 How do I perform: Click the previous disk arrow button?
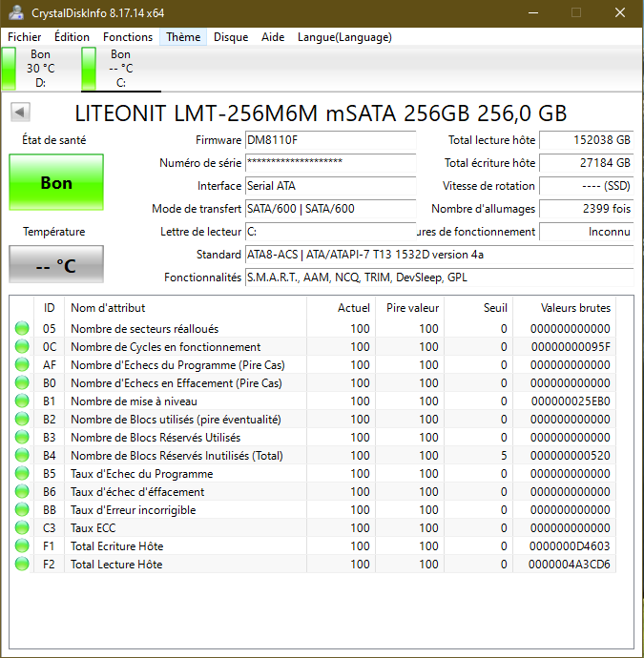[x=20, y=113]
